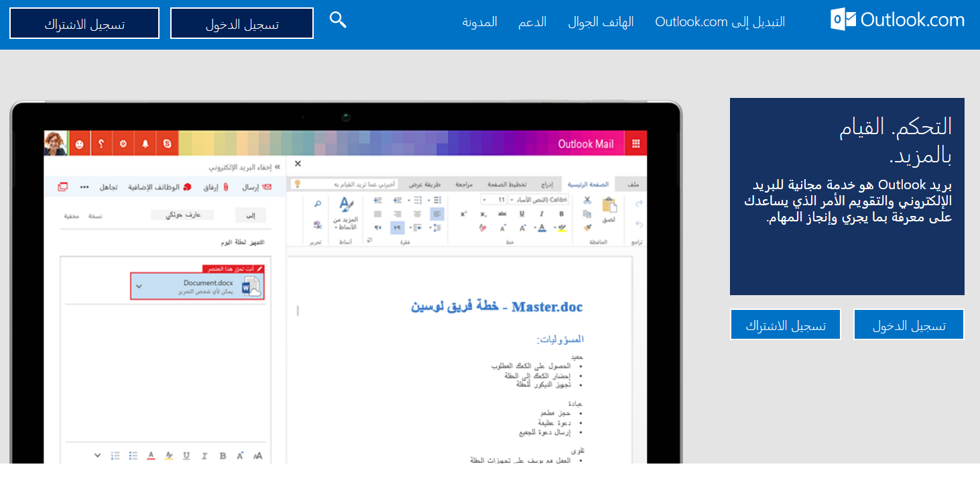Click the clear formatting eraser icon in ribbon
Screen dimensions: 980x485
click(x=483, y=227)
